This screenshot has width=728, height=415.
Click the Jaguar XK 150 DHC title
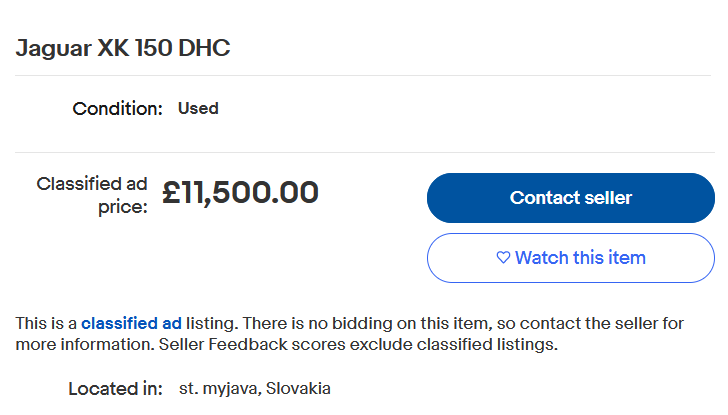coord(123,48)
